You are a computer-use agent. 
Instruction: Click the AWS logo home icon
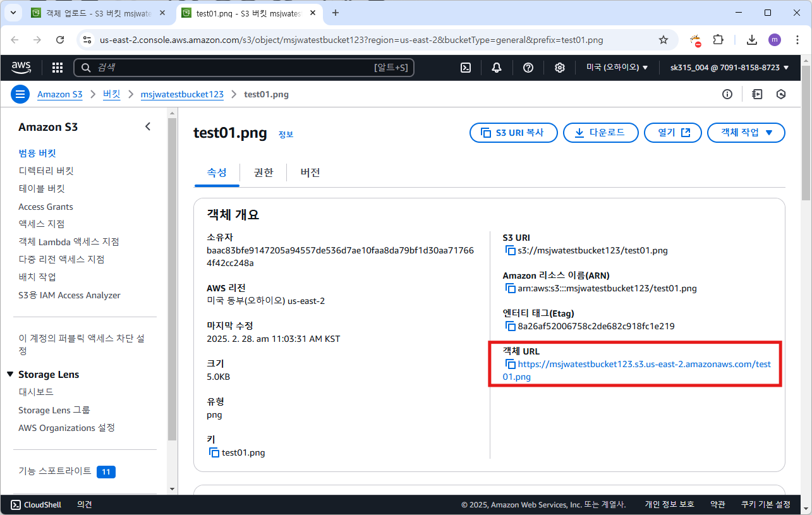click(23, 67)
